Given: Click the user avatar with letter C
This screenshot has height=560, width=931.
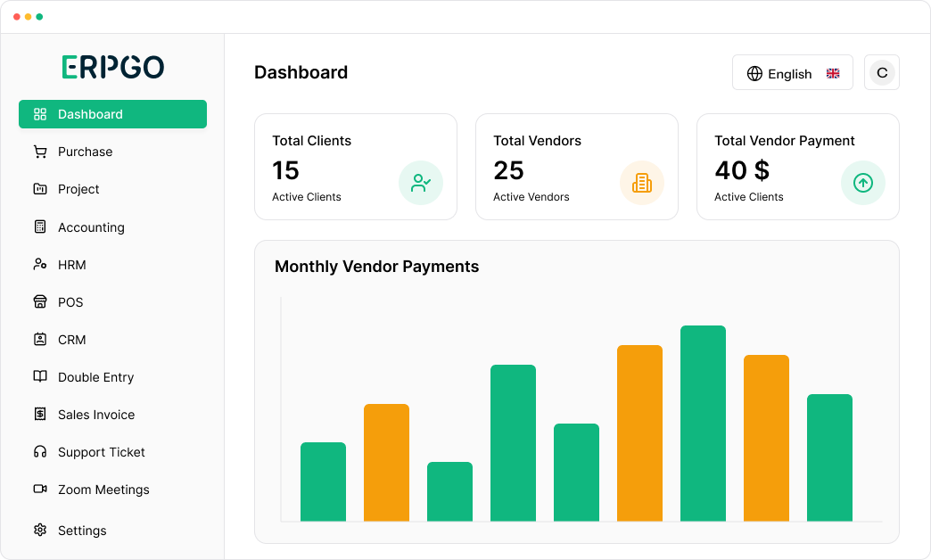Looking at the screenshot, I should (x=882, y=72).
